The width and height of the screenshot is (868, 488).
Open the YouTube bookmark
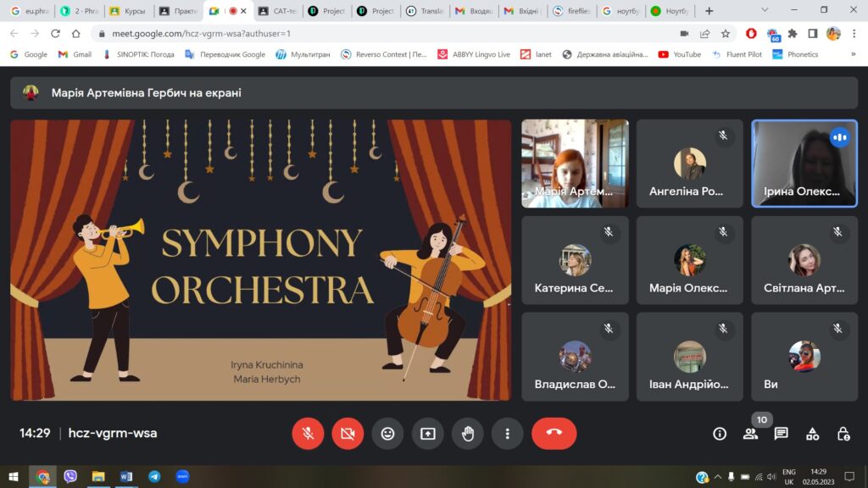pos(679,54)
